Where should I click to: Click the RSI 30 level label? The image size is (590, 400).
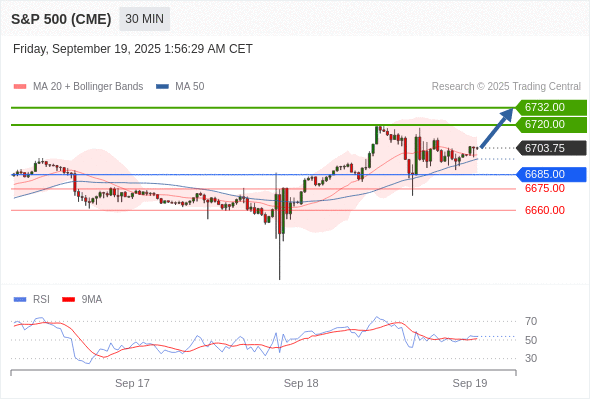pyautogui.click(x=531, y=358)
